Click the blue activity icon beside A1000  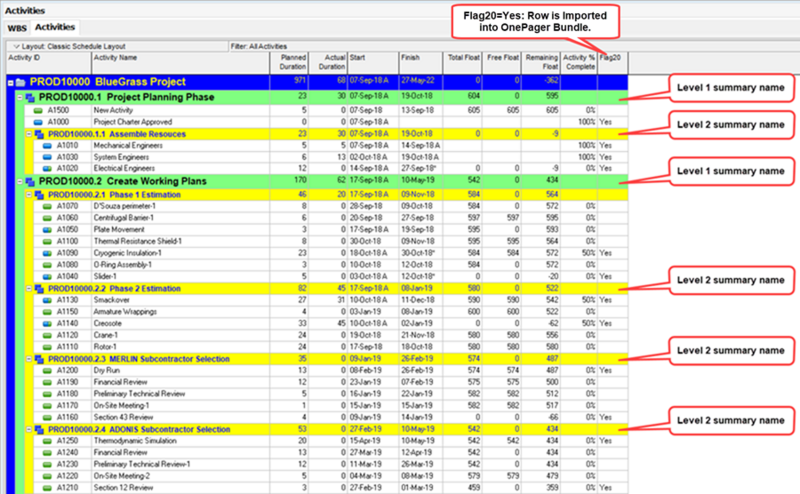(x=38, y=122)
